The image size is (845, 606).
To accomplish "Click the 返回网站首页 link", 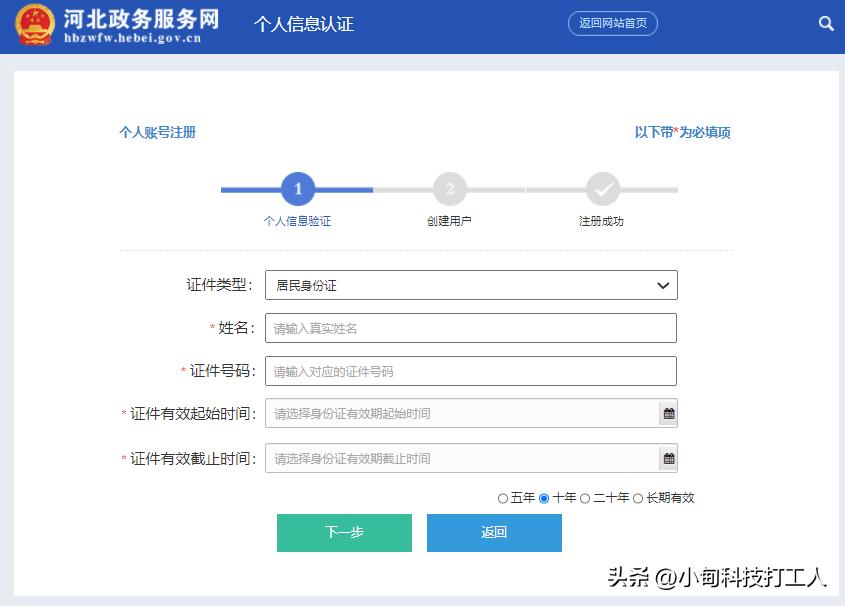I will click(612, 23).
